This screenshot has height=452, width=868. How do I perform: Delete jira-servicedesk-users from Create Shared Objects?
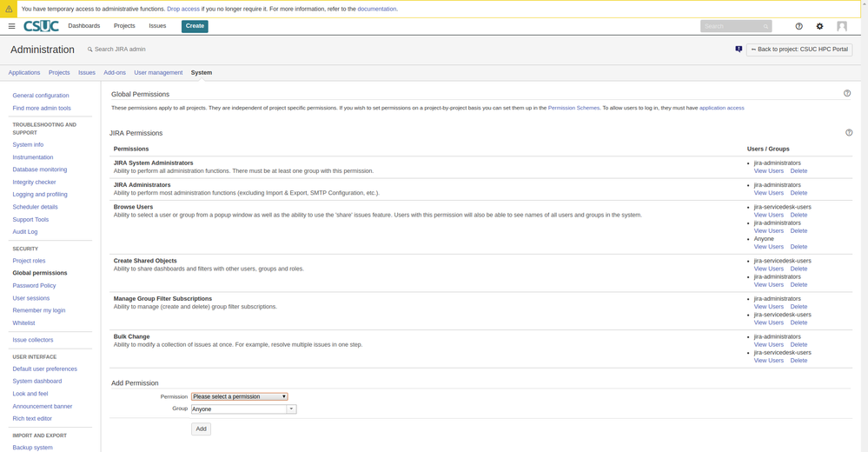(x=798, y=269)
